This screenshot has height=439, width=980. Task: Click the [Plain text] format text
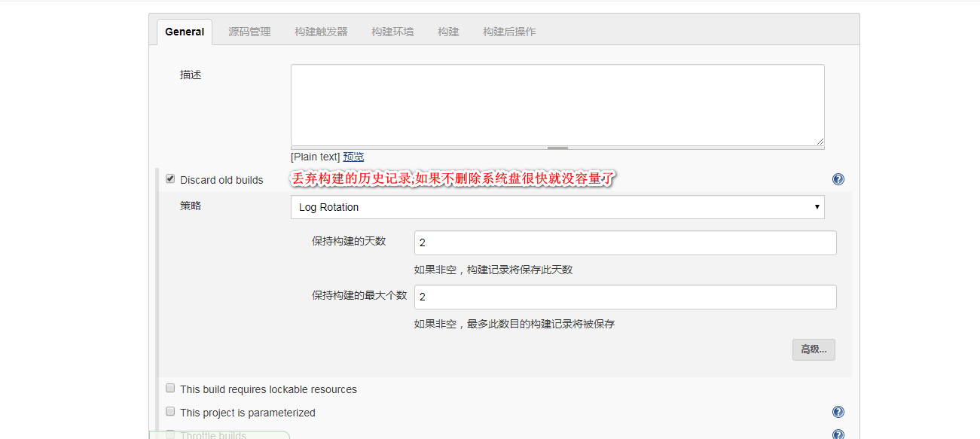point(316,157)
